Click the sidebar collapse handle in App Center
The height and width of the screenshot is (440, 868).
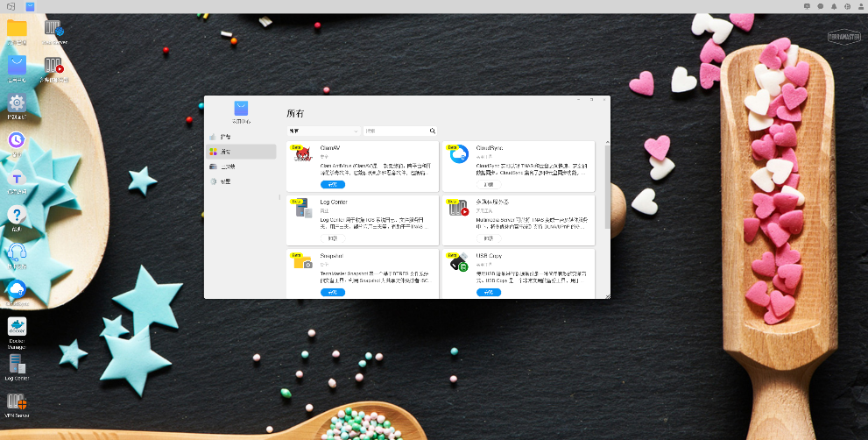(x=279, y=197)
